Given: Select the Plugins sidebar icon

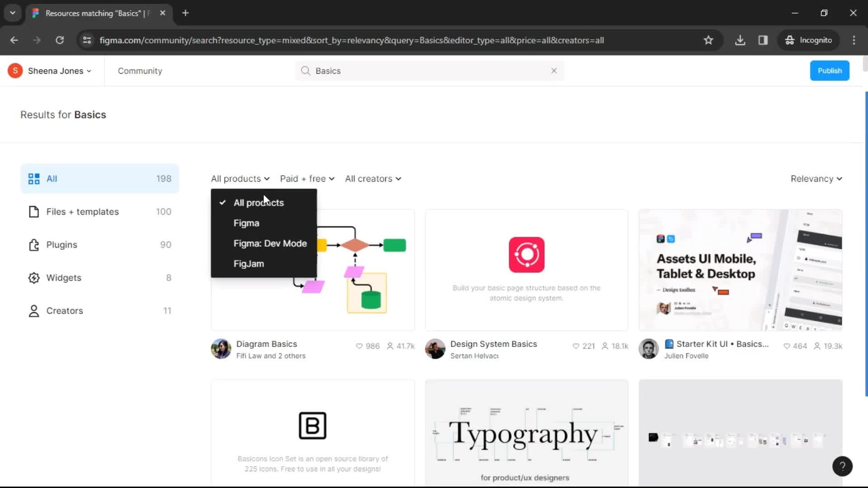Looking at the screenshot, I should pyautogui.click(x=34, y=245).
